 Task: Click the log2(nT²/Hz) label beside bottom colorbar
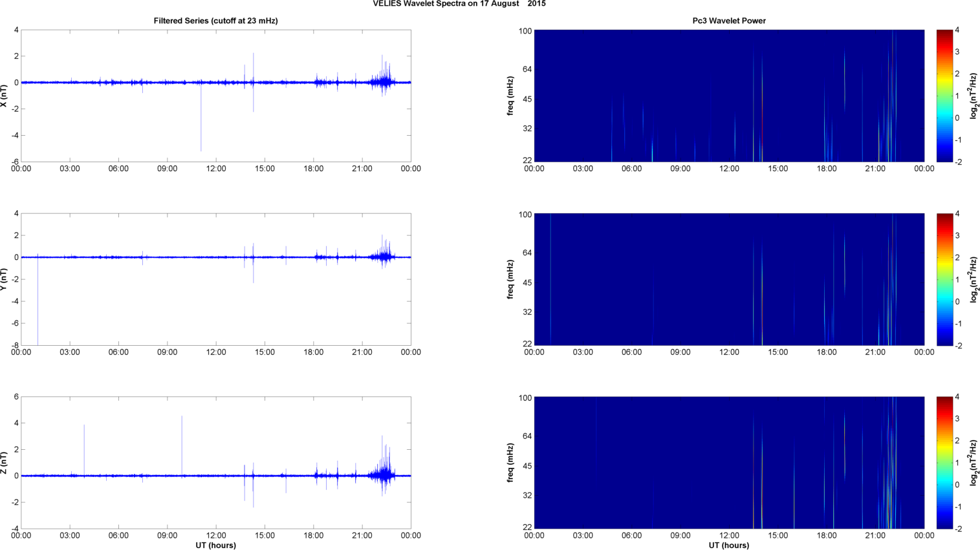(x=974, y=463)
